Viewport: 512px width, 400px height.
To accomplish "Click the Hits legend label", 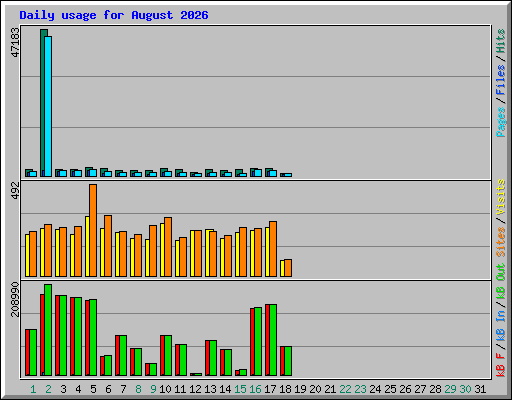I will point(501,41).
